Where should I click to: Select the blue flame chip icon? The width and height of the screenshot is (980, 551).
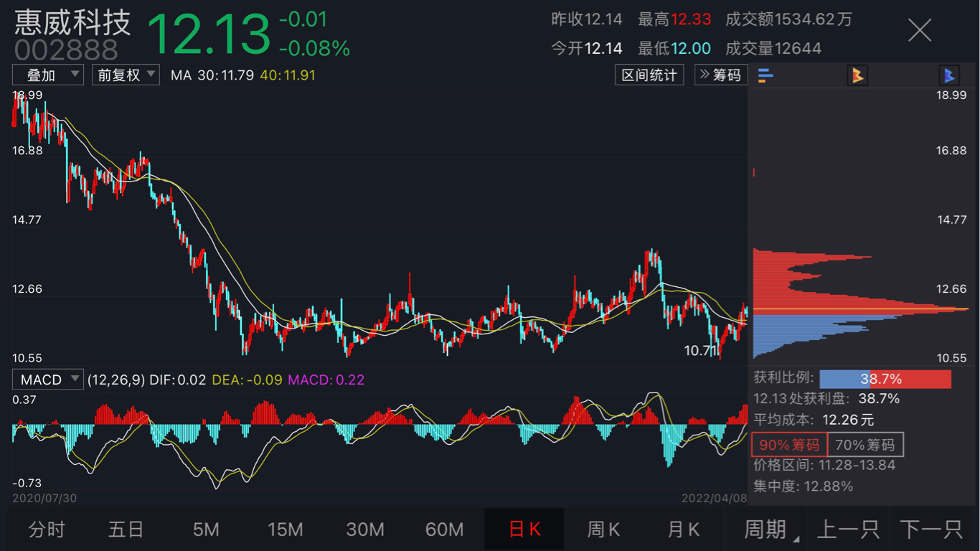click(949, 75)
